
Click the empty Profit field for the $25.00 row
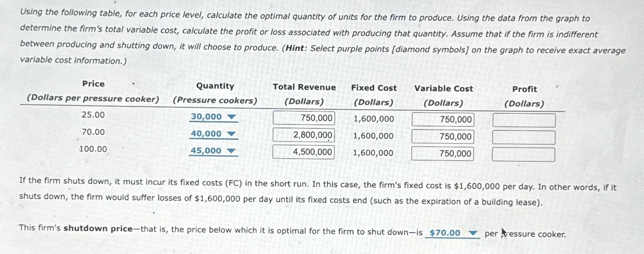[x=524, y=119]
